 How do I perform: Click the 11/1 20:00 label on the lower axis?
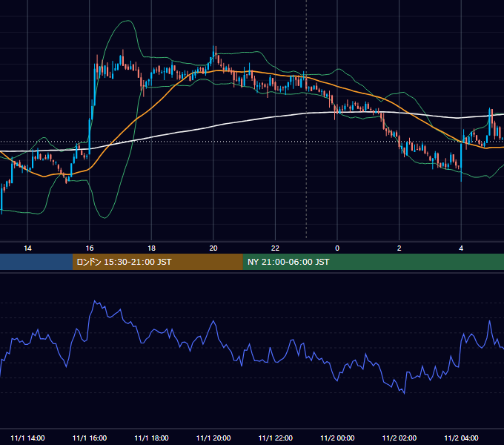213,438
